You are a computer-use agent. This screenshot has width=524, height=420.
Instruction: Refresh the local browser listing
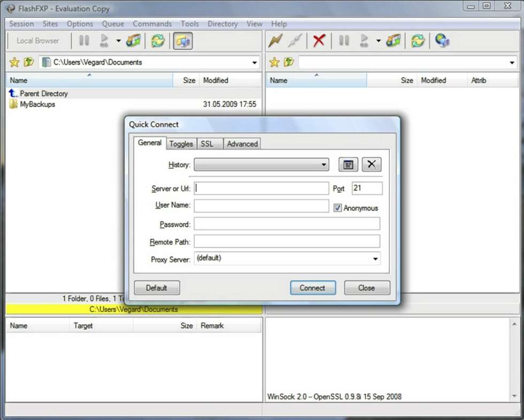click(x=158, y=41)
